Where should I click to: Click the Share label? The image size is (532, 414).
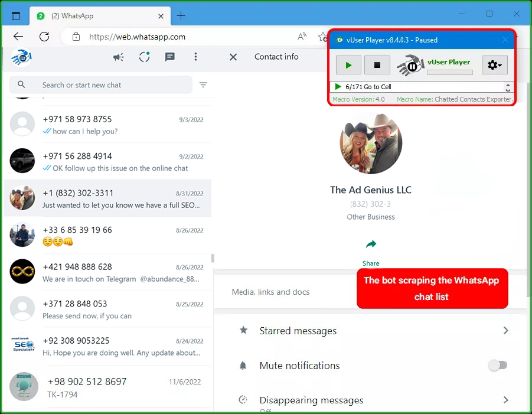370,263
